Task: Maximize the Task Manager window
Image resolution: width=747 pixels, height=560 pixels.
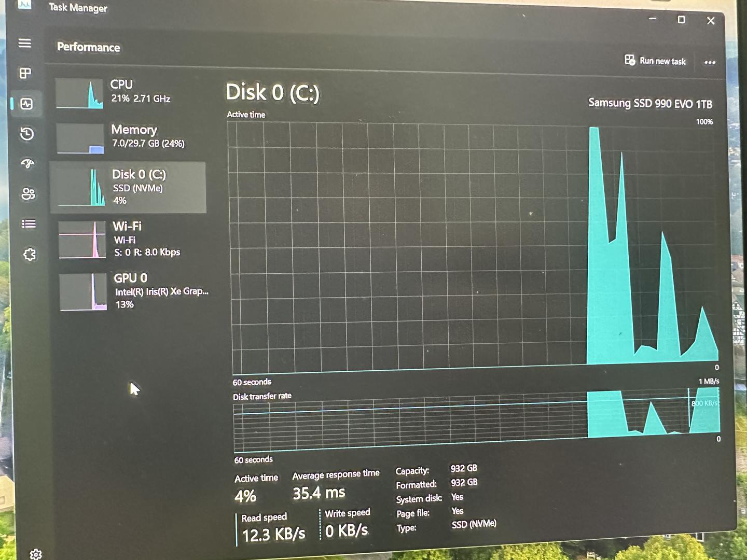Action: [681, 20]
